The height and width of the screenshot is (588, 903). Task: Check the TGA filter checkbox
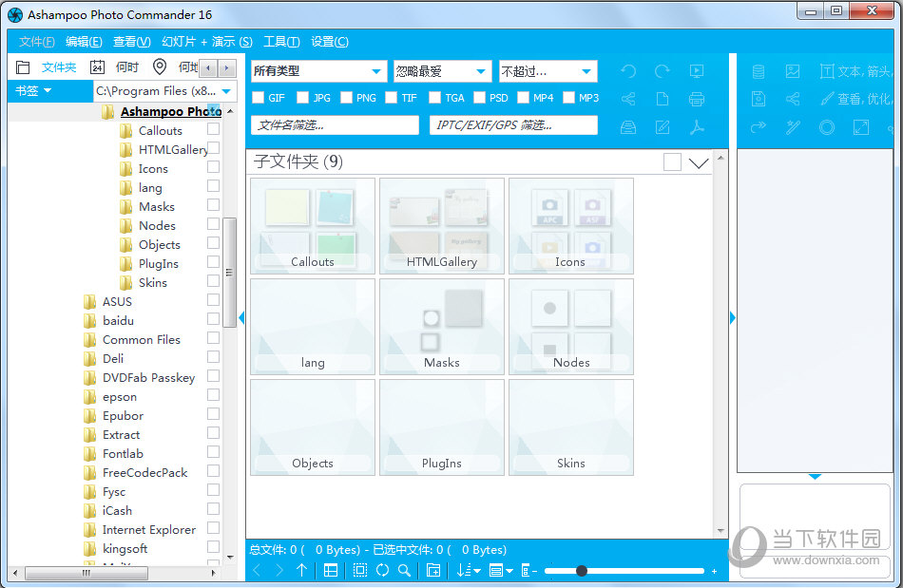[x=434, y=97]
